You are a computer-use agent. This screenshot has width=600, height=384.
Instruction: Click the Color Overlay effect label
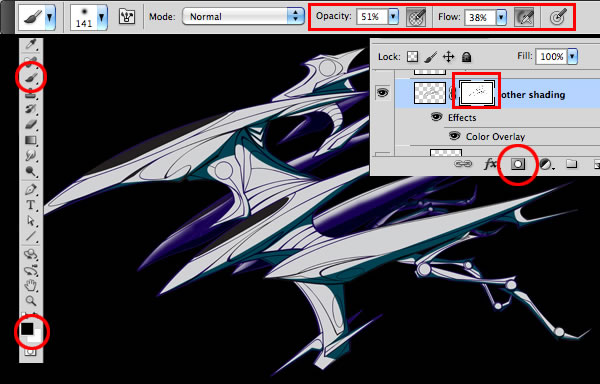click(495, 137)
